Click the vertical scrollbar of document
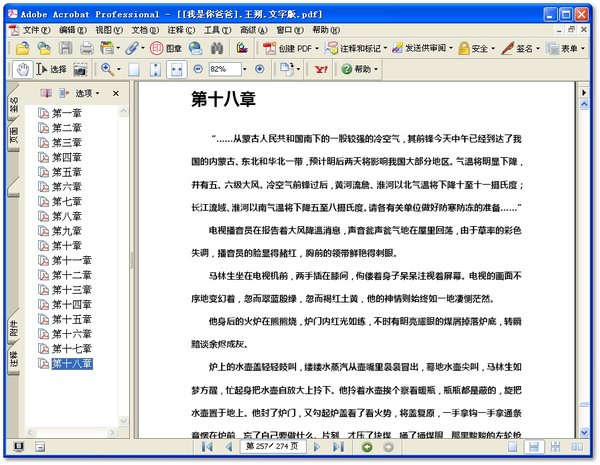 (x=584, y=264)
